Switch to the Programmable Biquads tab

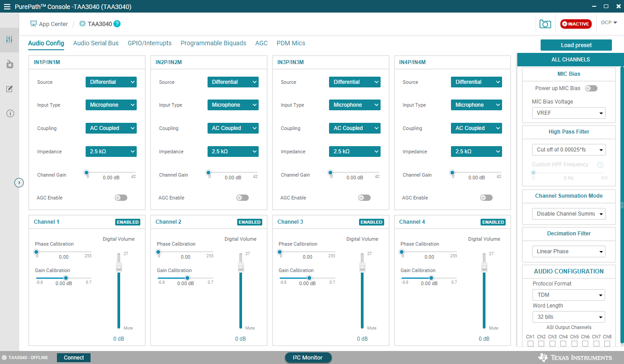click(213, 43)
